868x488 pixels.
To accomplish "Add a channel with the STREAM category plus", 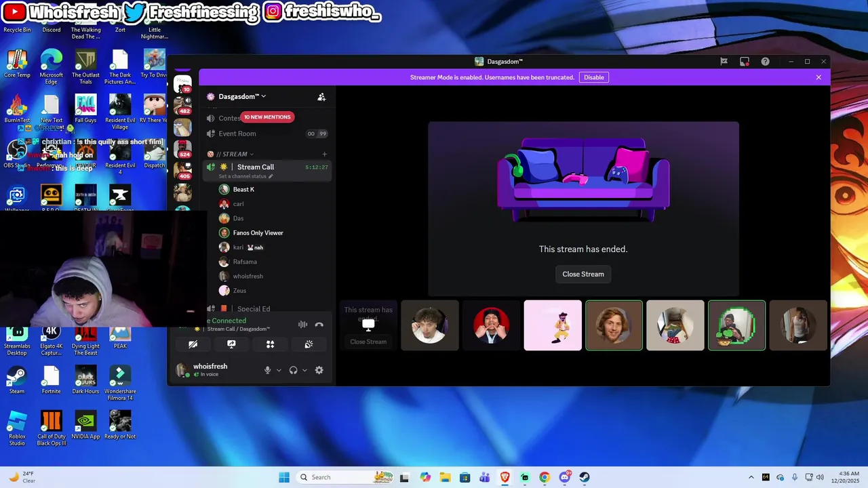I will (324, 154).
